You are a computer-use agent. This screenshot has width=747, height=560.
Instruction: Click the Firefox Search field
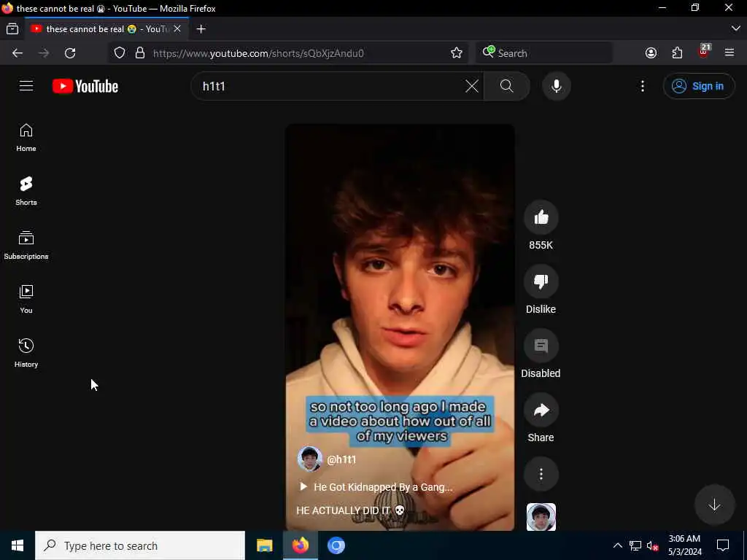[544, 53]
